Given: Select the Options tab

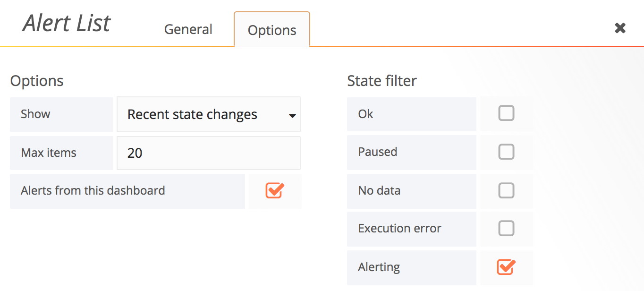Looking at the screenshot, I should point(271,30).
